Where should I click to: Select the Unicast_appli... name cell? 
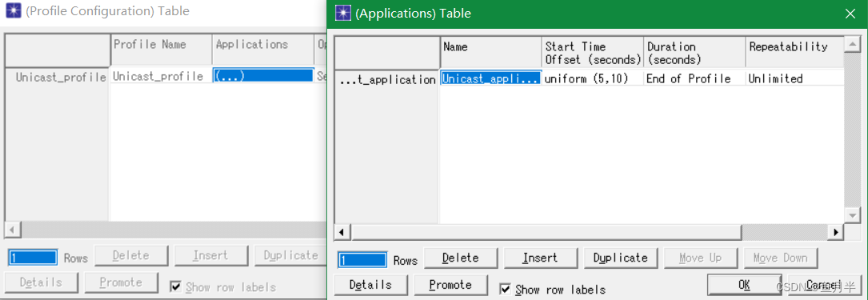(x=490, y=78)
